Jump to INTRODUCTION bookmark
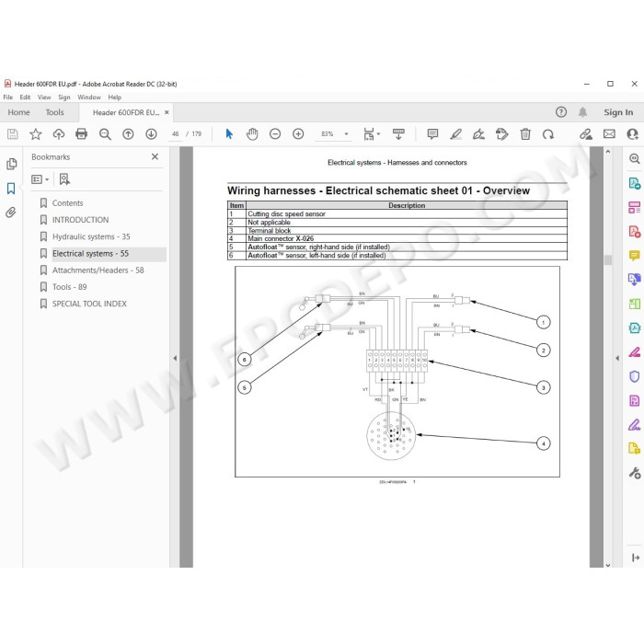Viewport: 644px width, 644px height. point(80,220)
